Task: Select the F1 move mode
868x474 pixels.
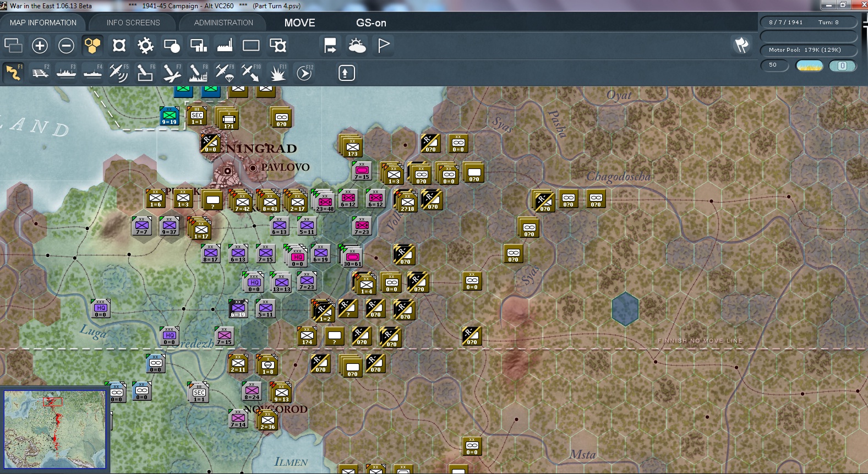Action: (x=13, y=73)
